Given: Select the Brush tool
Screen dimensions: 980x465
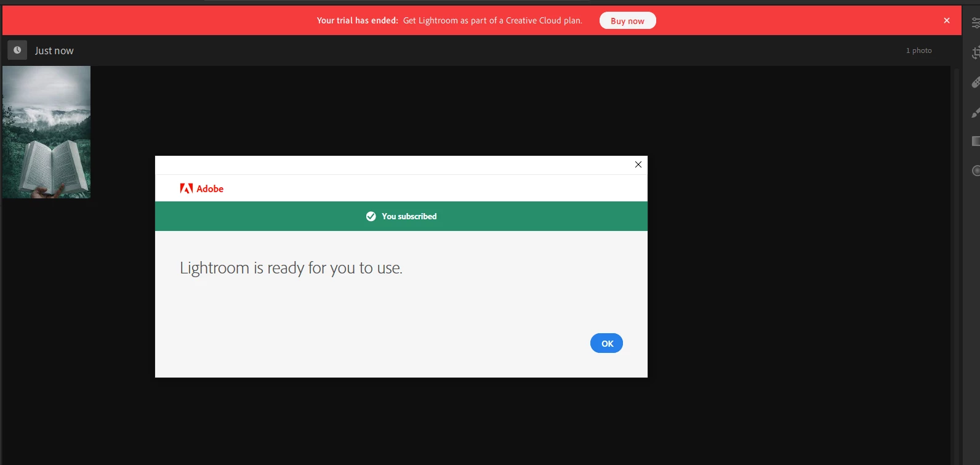Looking at the screenshot, I should pos(975,112).
